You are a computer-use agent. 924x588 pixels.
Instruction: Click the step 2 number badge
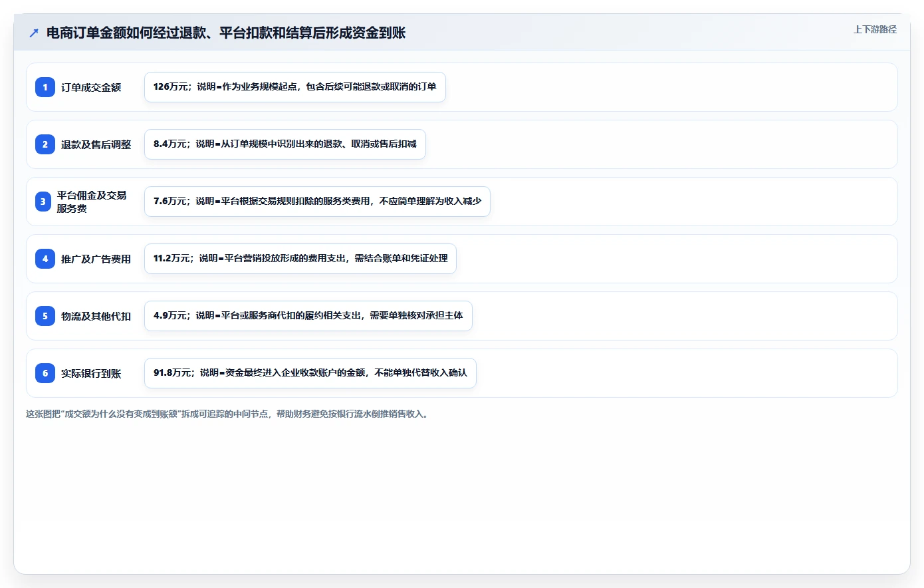[45, 144]
